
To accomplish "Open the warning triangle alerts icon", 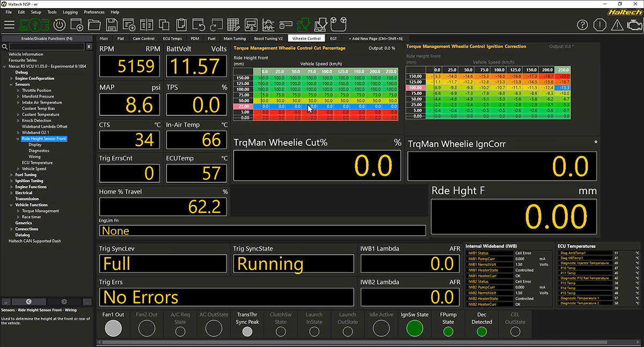I will click(617, 25).
